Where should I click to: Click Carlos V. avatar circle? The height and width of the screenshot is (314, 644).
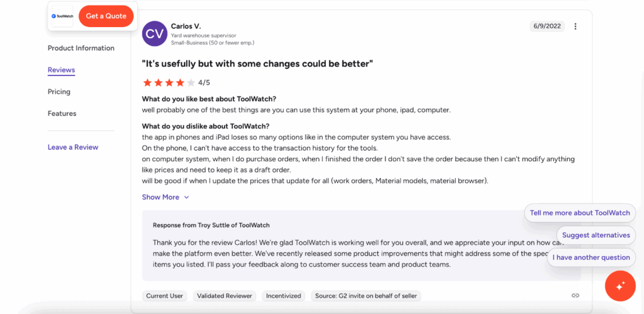point(155,33)
